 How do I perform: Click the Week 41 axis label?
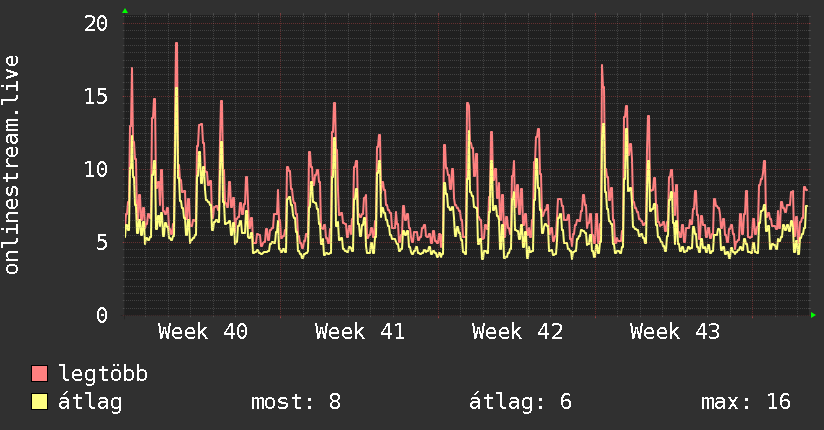coord(360,332)
